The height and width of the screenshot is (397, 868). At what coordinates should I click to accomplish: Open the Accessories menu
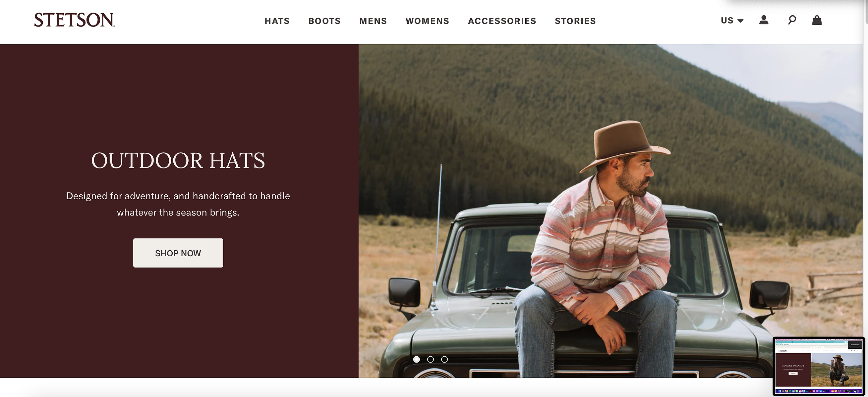[x=502, y=21]
